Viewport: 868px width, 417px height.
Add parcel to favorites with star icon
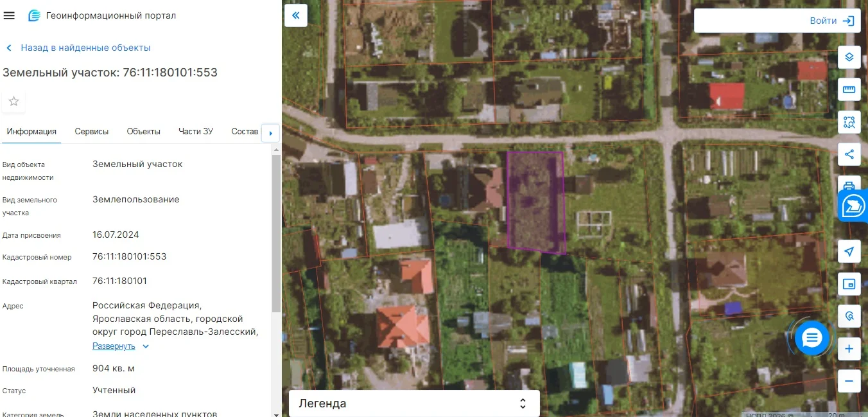(x=13, y=102)
